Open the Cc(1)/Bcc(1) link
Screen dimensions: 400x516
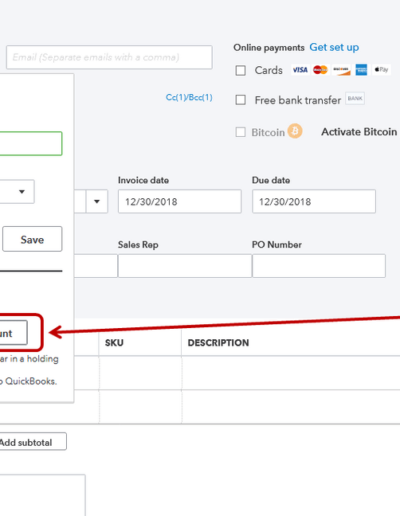click(x=189, y=97)
